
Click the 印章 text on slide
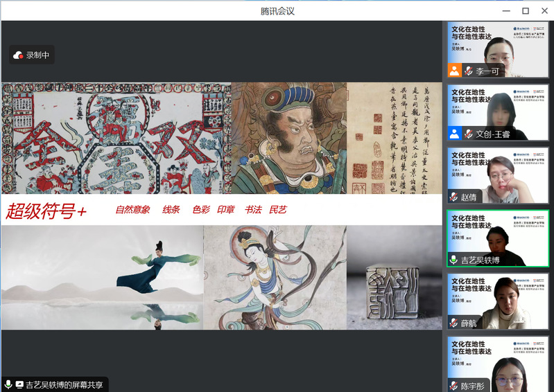pos(226,210)
